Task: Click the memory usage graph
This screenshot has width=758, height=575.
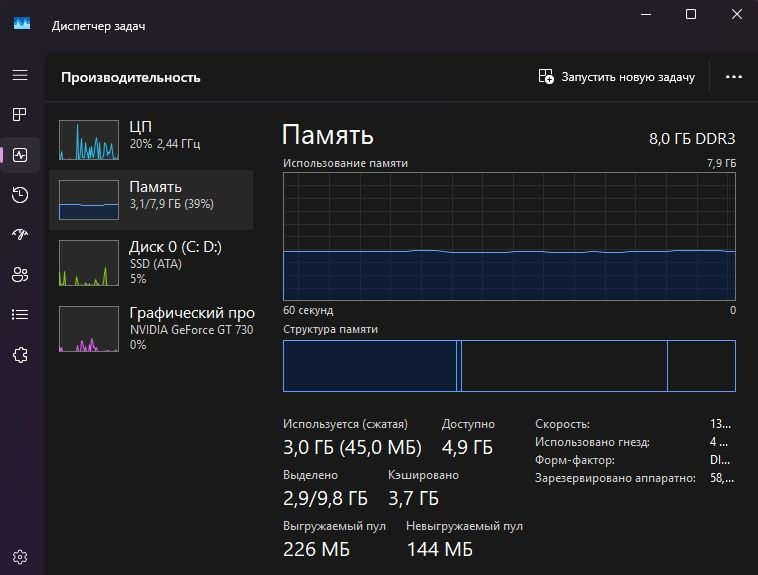Action: pos(509,236)
